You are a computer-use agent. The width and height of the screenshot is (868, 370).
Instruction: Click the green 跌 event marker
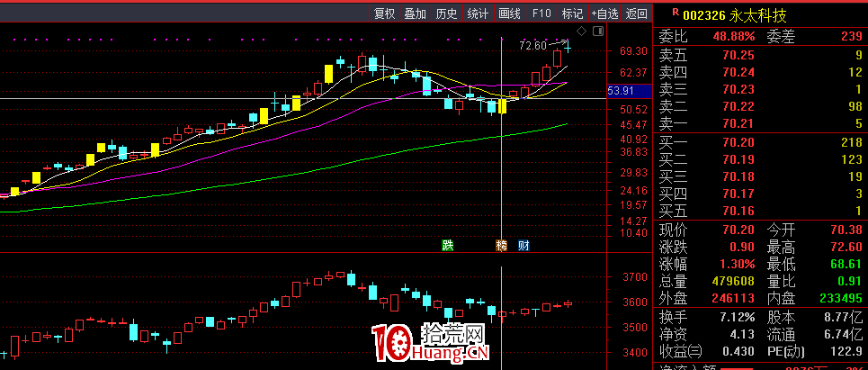[447, 246]
